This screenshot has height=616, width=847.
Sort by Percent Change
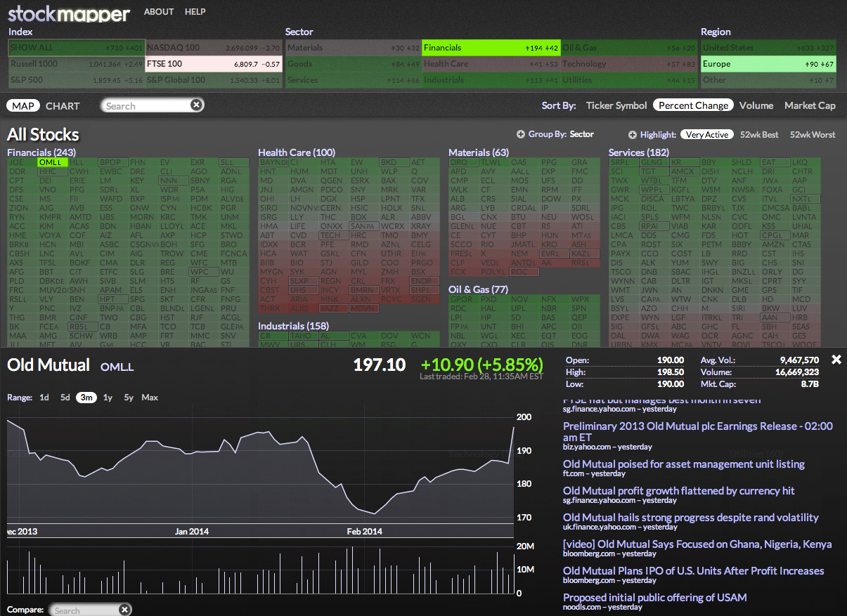[693, 105]
